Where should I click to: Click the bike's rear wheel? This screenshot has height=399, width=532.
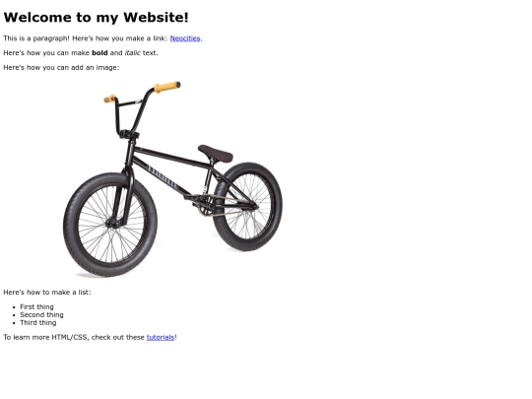pos(247,207)
